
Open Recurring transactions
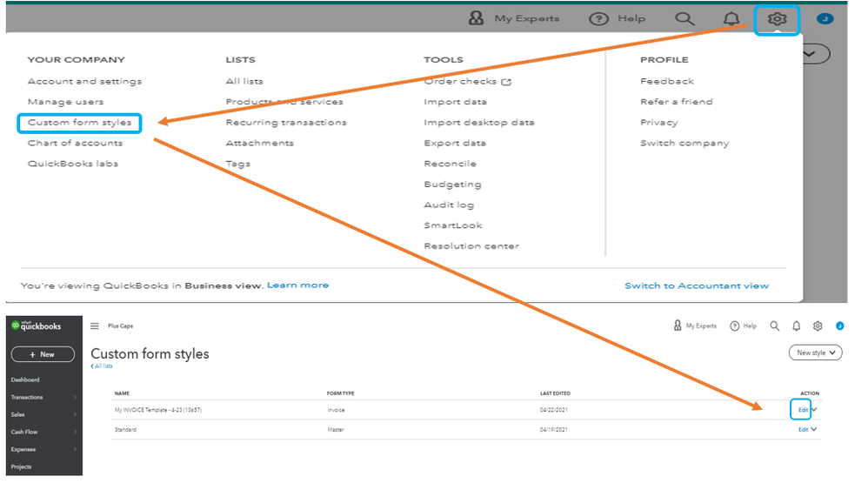(286, 123)
